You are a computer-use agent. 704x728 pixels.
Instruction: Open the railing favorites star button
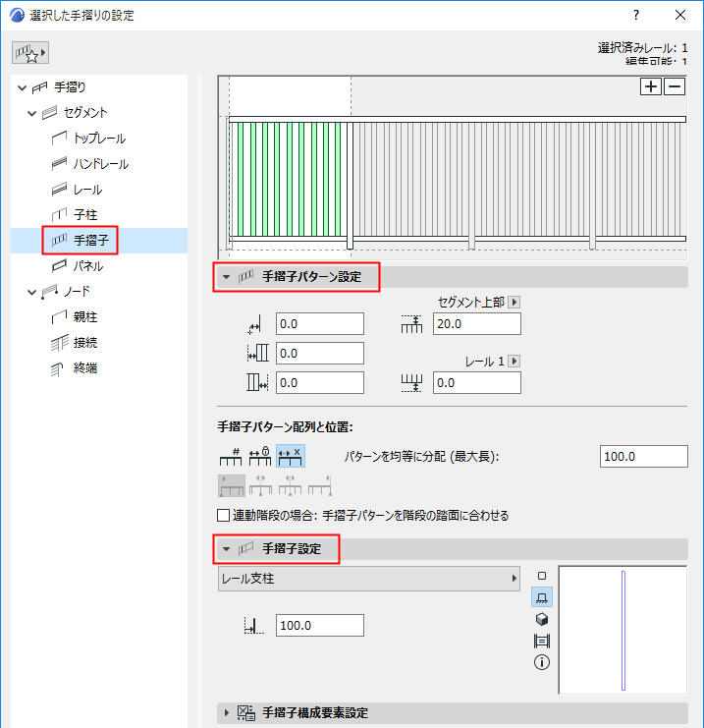(30, 53)
